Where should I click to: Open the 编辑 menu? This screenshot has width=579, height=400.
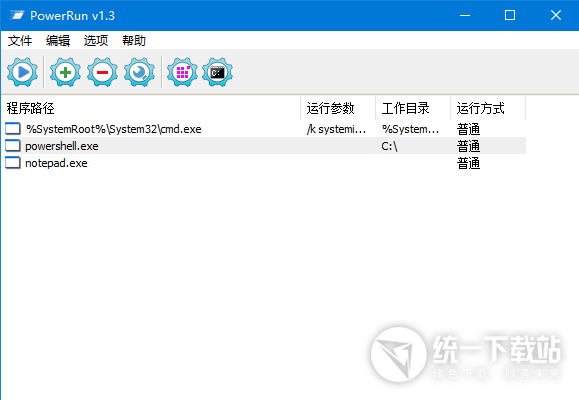58,41
